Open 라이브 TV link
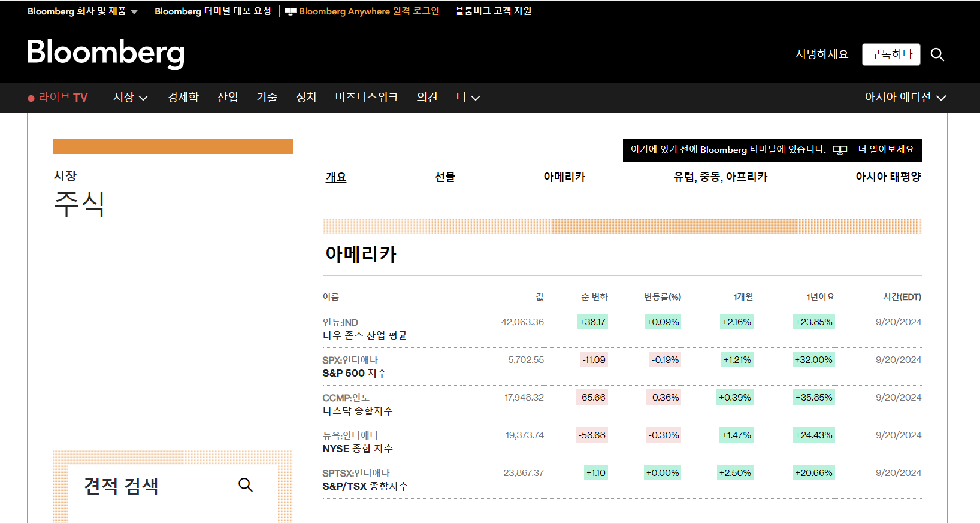Viewport: 980px width, 524px height. (63, 98)
